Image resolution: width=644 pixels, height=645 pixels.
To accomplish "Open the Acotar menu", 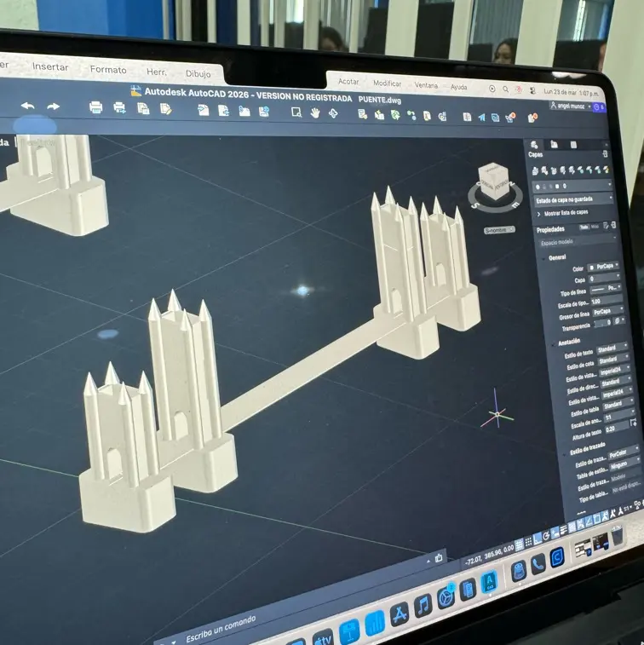I will 348,82.
